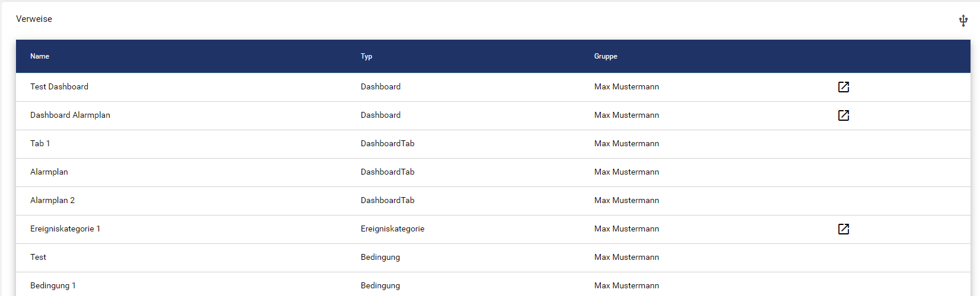
Task: Click the Typ column header
Action: point(366,56)
